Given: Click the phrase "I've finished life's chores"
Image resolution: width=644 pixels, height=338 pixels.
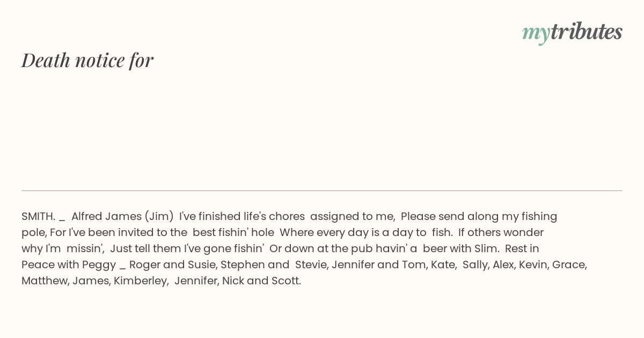Looking at the screenshot, I should coord(242,216).
